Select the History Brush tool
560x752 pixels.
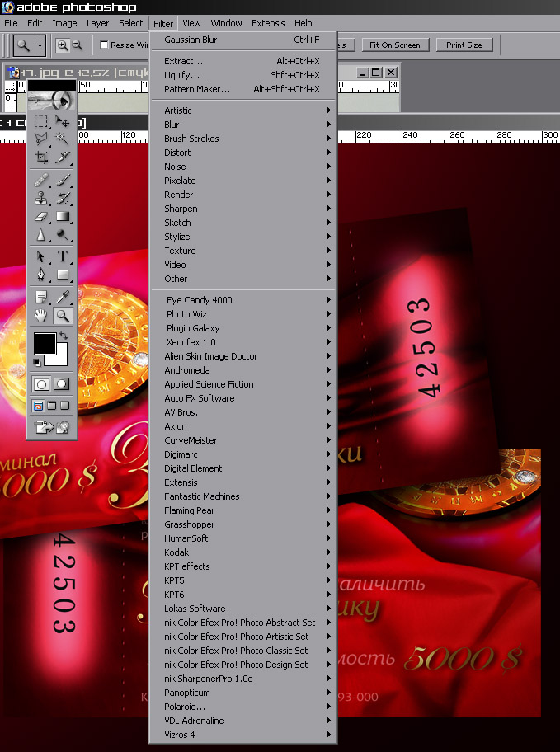click(x=63, y=198)
